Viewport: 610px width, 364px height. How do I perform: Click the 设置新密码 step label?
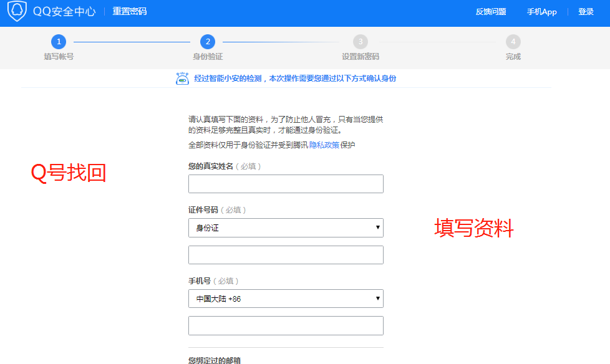(360, 57)
